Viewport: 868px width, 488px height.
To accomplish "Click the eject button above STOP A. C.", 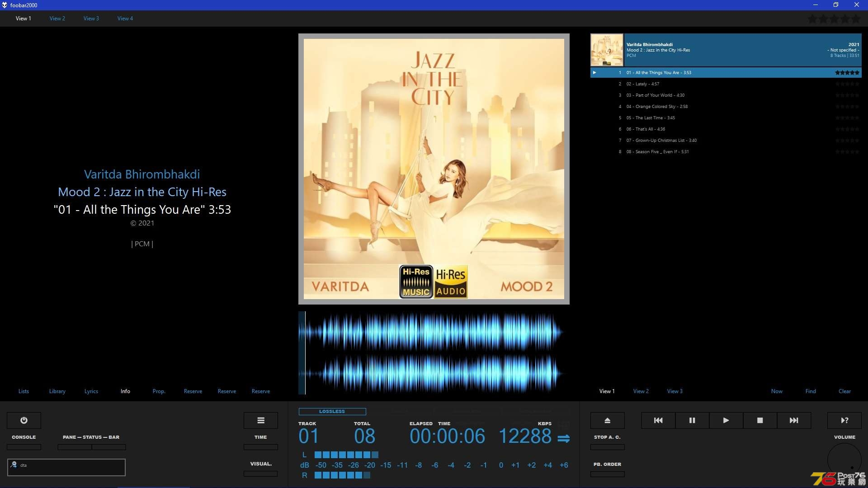I will click(608, 420).
